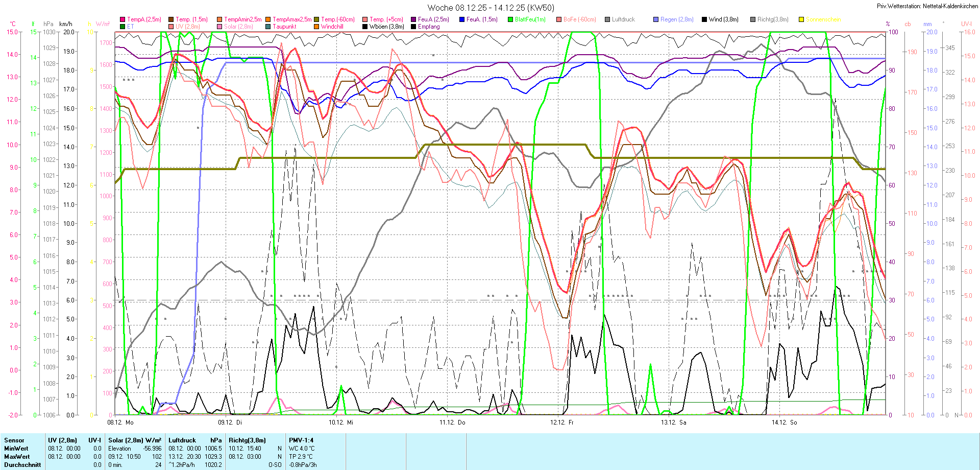
Task: Click the PMV-1:4 header in statistics panel
Action: (301, 440)
